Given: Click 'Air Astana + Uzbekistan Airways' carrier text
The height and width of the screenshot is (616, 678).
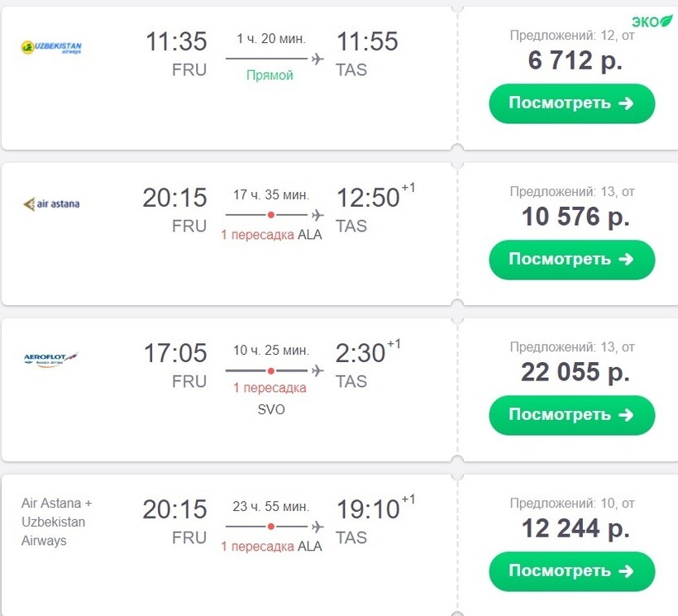Looking at the screenshot, I should [57, 522].
